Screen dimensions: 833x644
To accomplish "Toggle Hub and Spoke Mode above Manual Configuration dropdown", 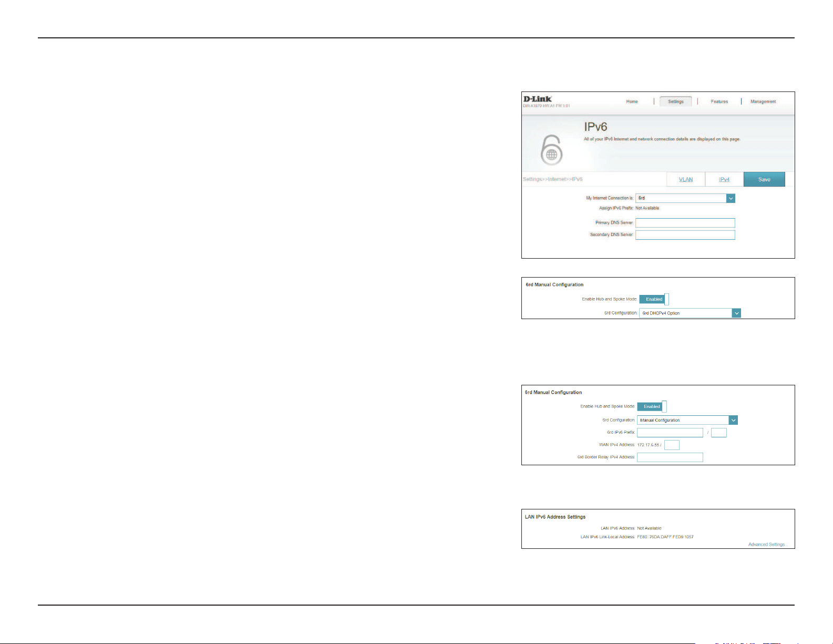I will [652, 406].
